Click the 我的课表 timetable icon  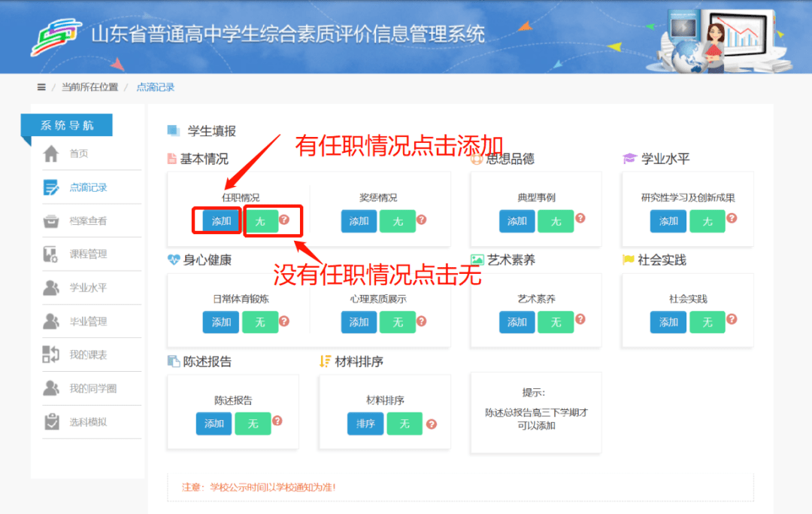[x=51, y=355]
